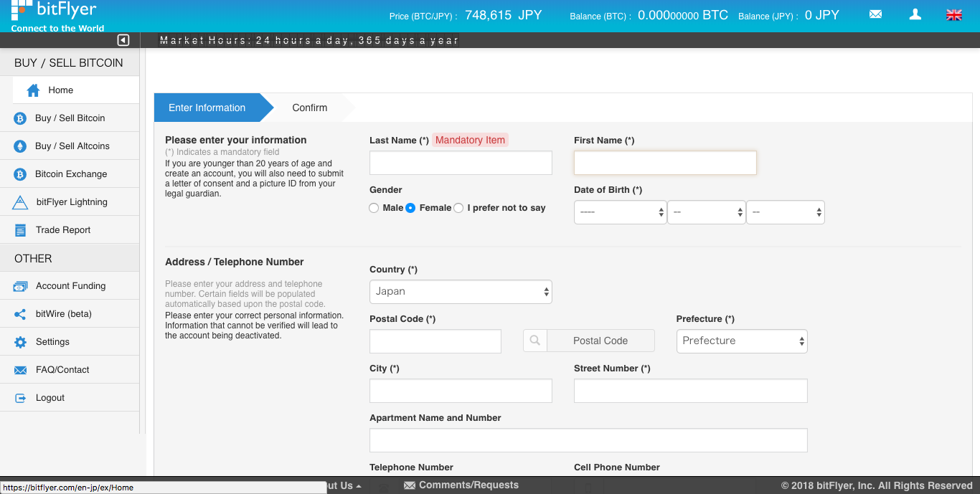Open the messages envelope icon in the header
The image size is (980, 494).
[875, 14]
